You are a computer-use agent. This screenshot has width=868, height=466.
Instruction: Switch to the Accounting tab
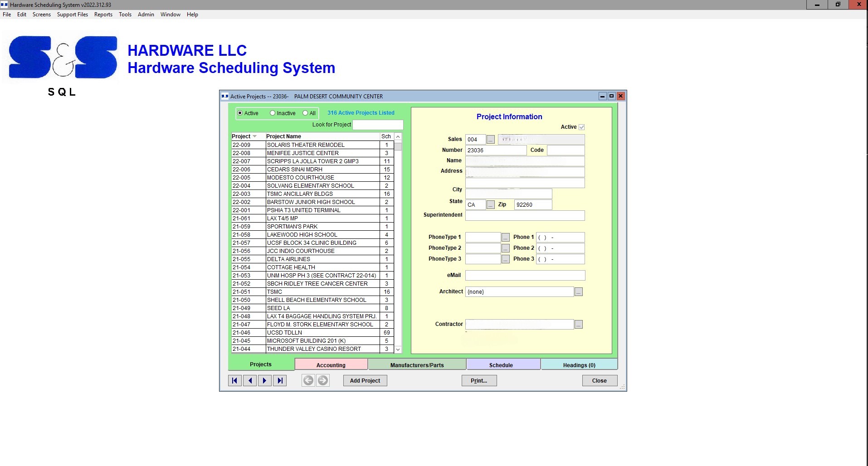click(331, 365)
